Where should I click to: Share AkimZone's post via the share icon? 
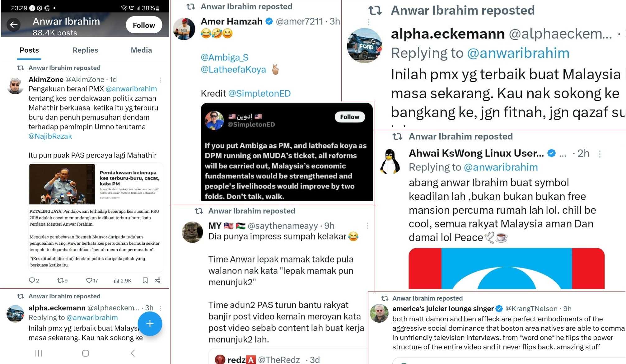pos(157,280)
